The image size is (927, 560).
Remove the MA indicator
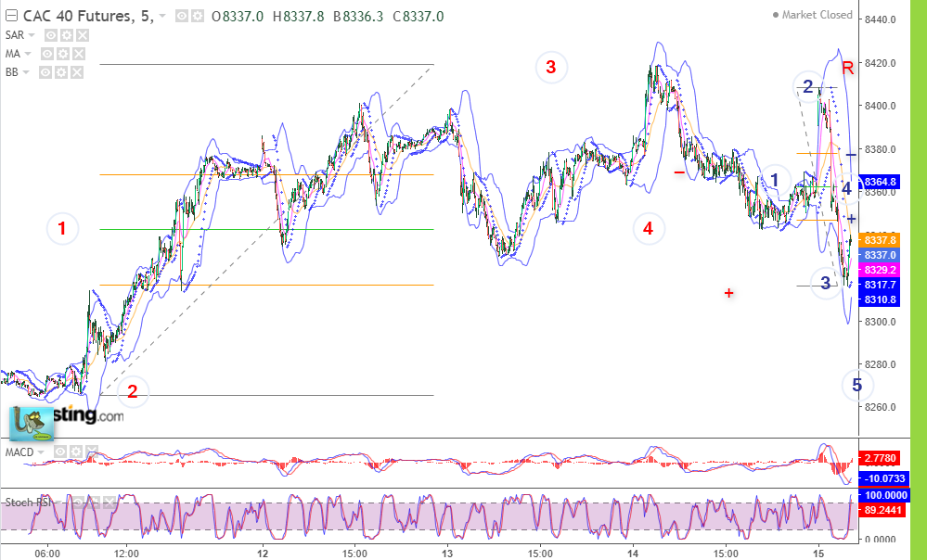[78, 54]
